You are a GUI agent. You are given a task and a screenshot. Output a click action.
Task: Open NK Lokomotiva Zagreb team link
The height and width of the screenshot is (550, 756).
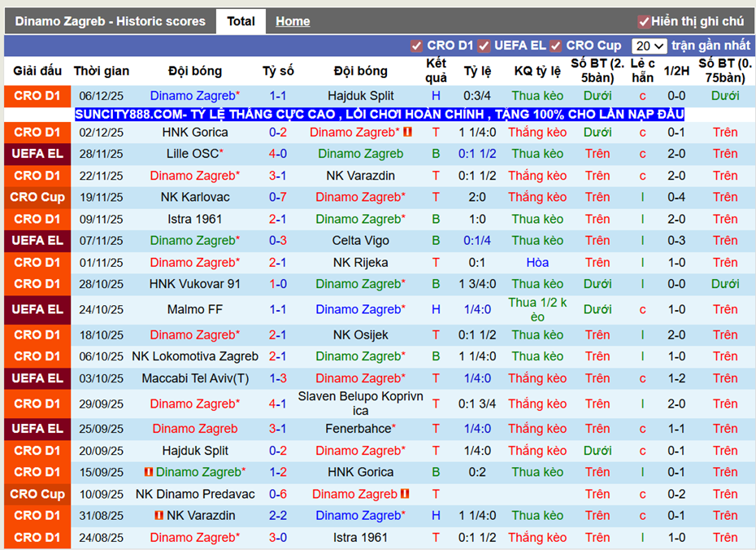[x=195, y=356]
